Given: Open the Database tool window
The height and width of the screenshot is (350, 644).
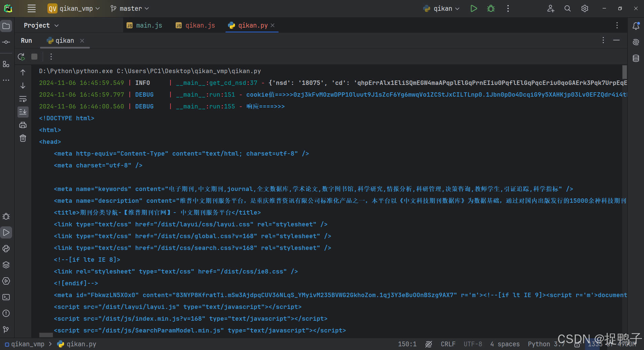Looking at the screenshot, I should [636, 58].
